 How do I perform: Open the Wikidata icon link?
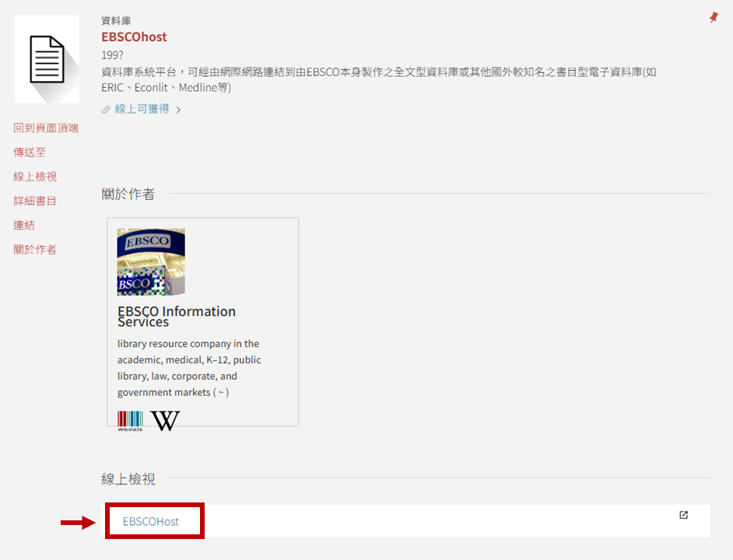pos(130,421)
